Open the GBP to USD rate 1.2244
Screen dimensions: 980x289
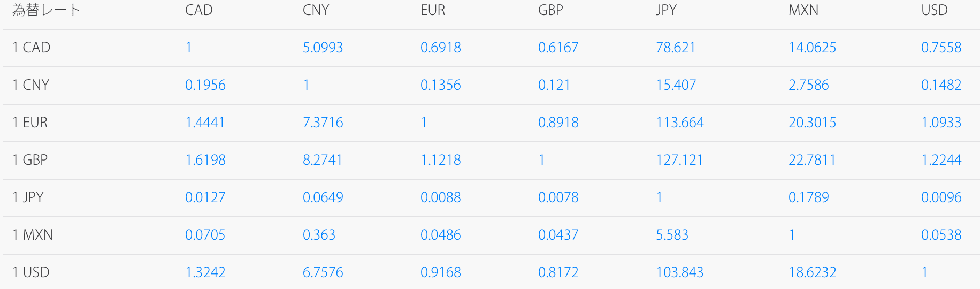941,160
